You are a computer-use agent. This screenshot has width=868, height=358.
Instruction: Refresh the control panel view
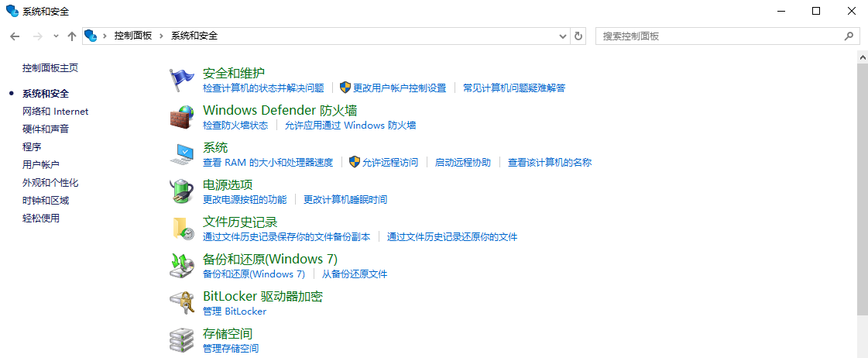[x=578, y=36]
